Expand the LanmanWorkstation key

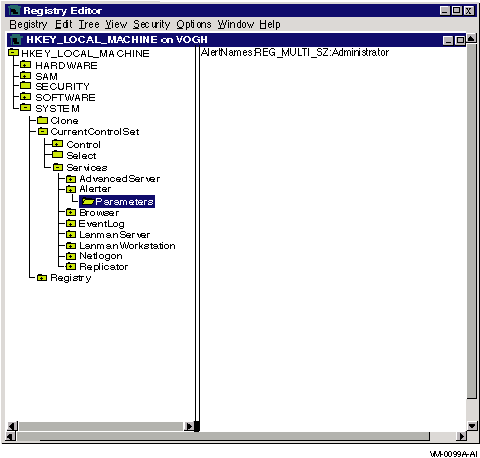pos(71,246)
